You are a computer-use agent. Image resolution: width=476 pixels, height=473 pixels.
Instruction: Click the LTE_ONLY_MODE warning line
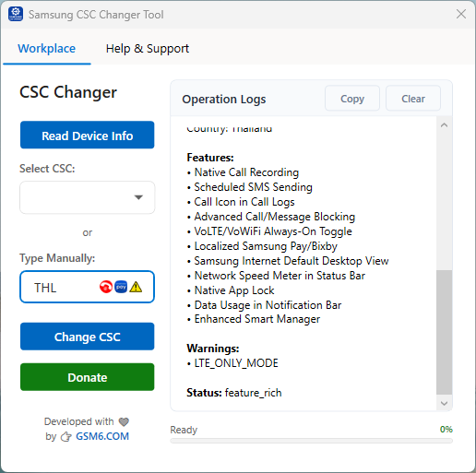[x=232, y=363]
